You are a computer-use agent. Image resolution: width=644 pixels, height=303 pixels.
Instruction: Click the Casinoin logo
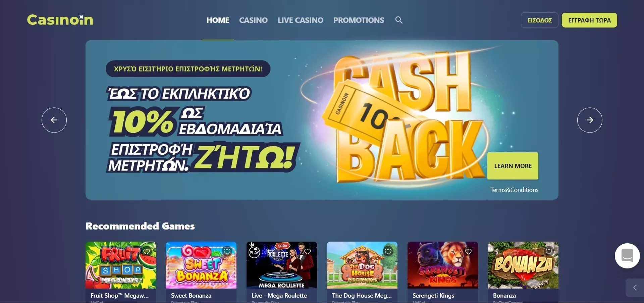click(60, 20)
